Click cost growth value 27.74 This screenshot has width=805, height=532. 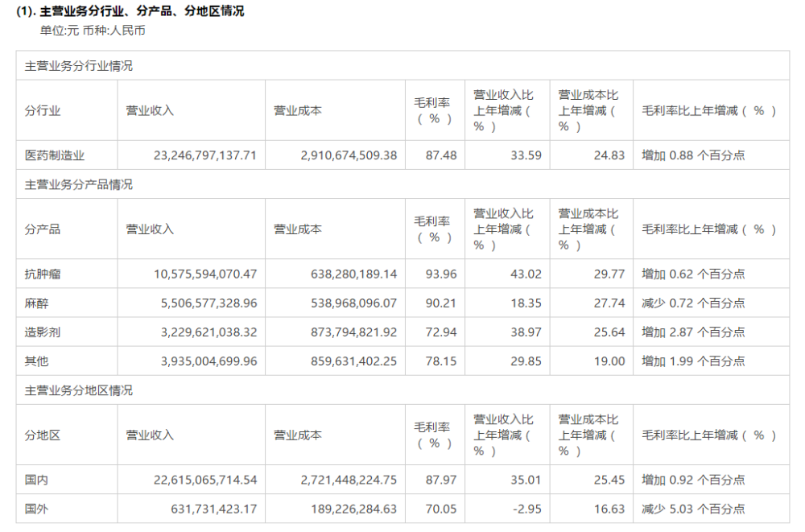609,303
